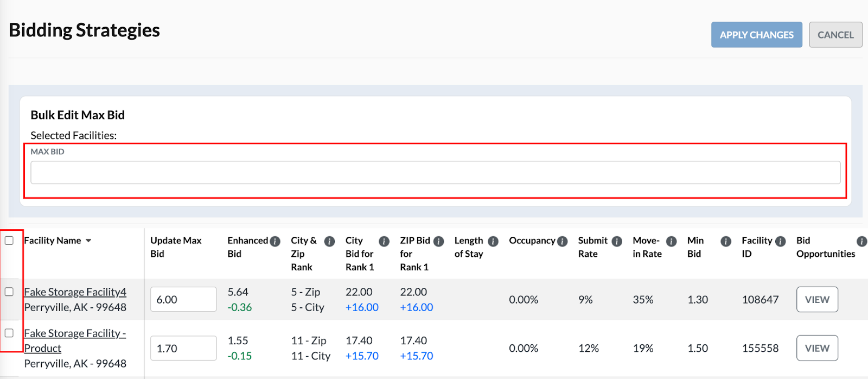Check the box for Fake Storage Facility4
This screenshot has width=868, height=379.
[9, 292]
